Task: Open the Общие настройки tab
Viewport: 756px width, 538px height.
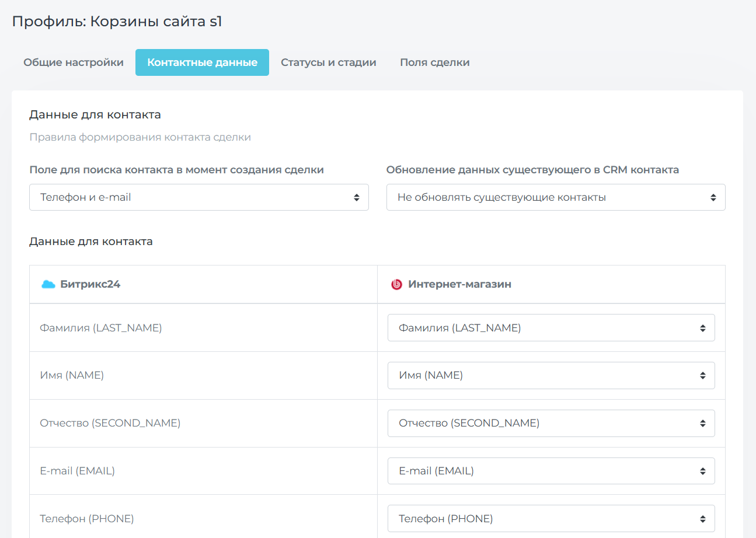Action: click(74, 62)
